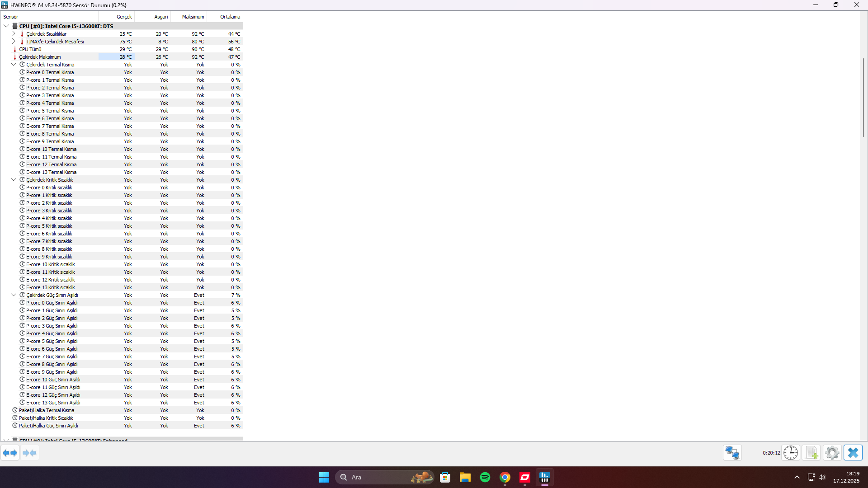Select the P-core 2 Güç Sınırı Aşıldı row
The height and width of the screenshot is (488, 868).
[122, 318]
